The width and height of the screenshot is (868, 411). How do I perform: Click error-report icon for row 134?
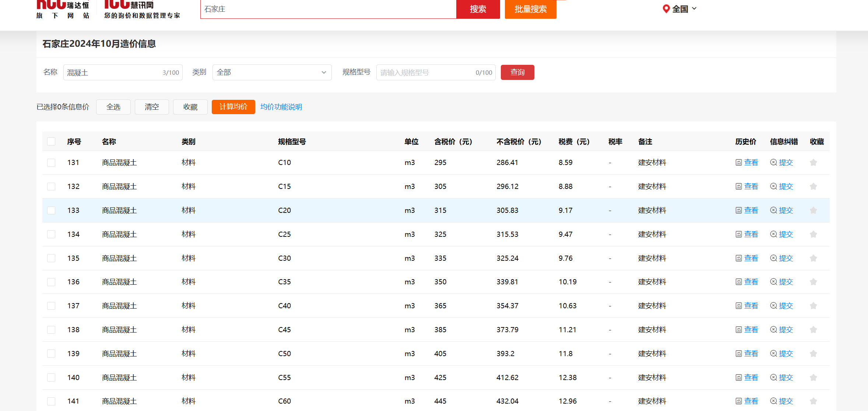773,234
